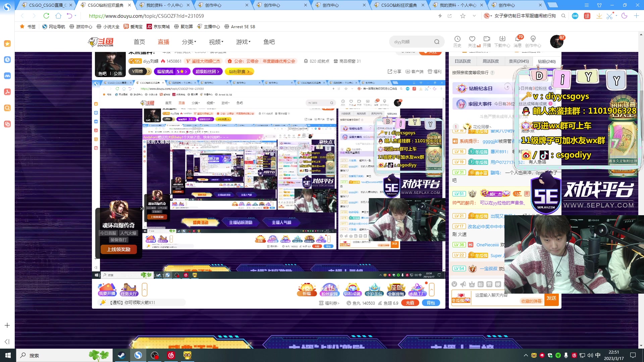
Task: Open the 水晶工厂 icon
Action: coord(417,290)
